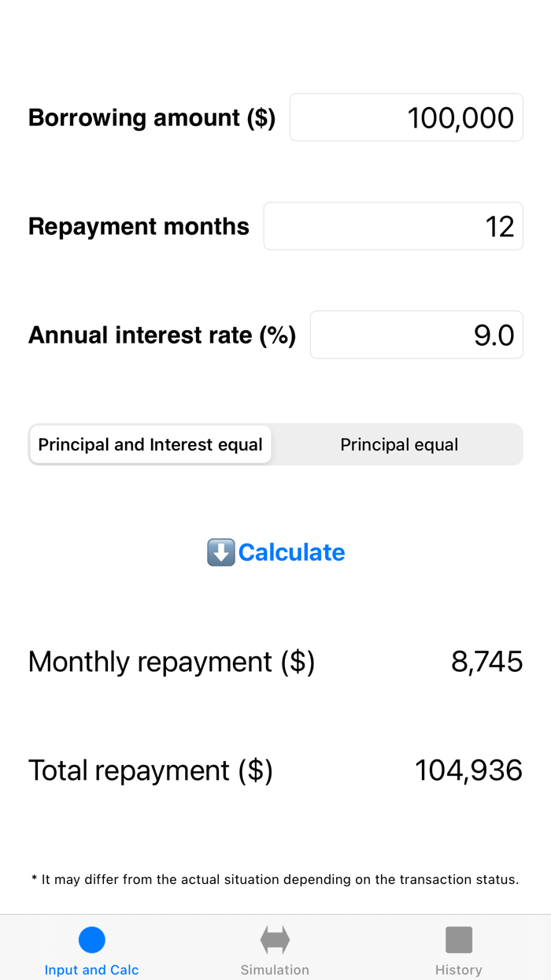The image size is (551, 980).
Task: Switch to Principal equal repayment mode
Action: [399, 444]
